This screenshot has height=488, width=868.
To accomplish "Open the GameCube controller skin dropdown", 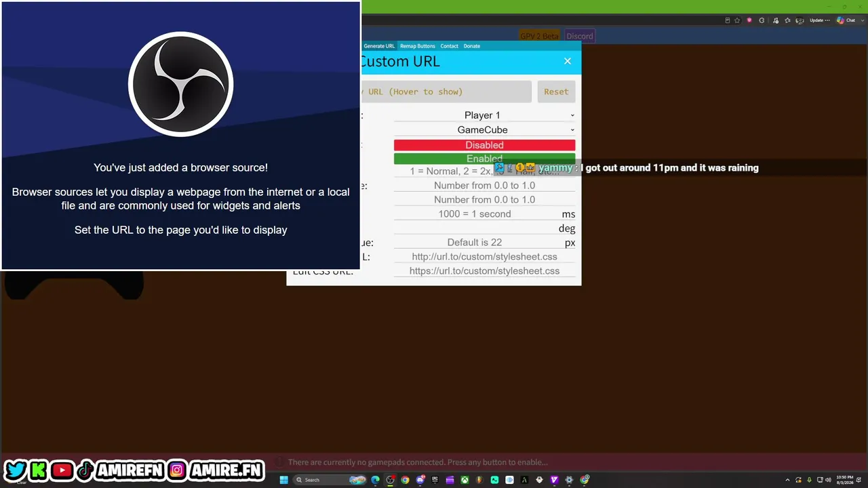I will coord(484,129).
